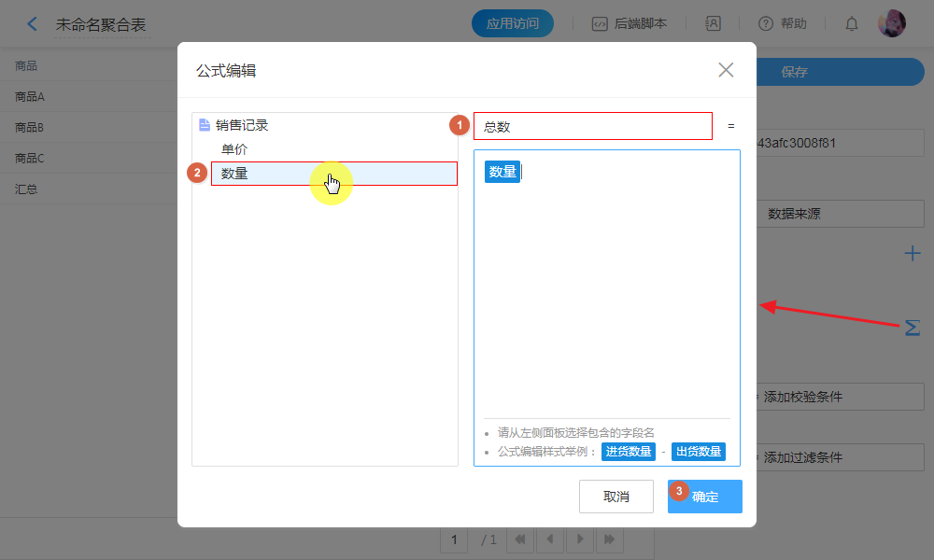The width and height of the screenshot is (934, 560).
Task: Open the 帮助 help icon
Action: coord(766,24)
